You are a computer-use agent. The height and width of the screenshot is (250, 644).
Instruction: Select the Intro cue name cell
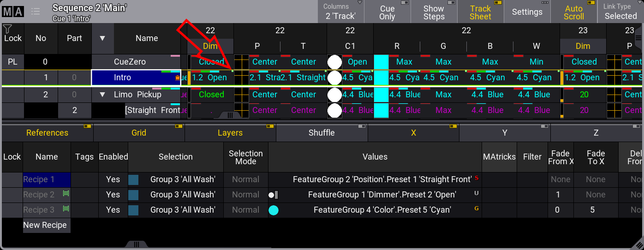pos(136,77)
